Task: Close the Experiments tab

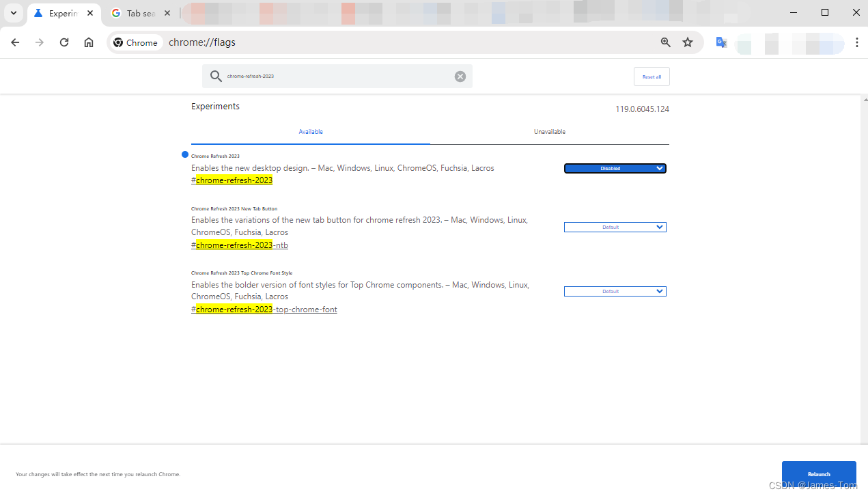Action: 90,13
